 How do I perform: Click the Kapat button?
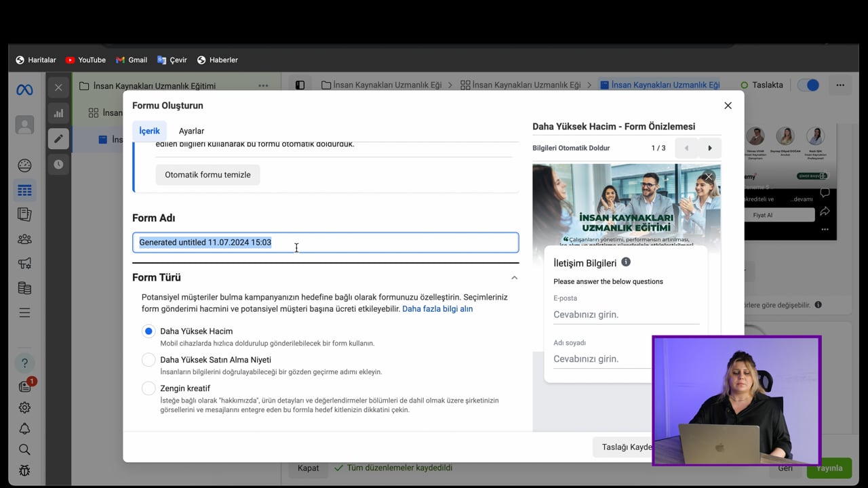click(308, 468)
